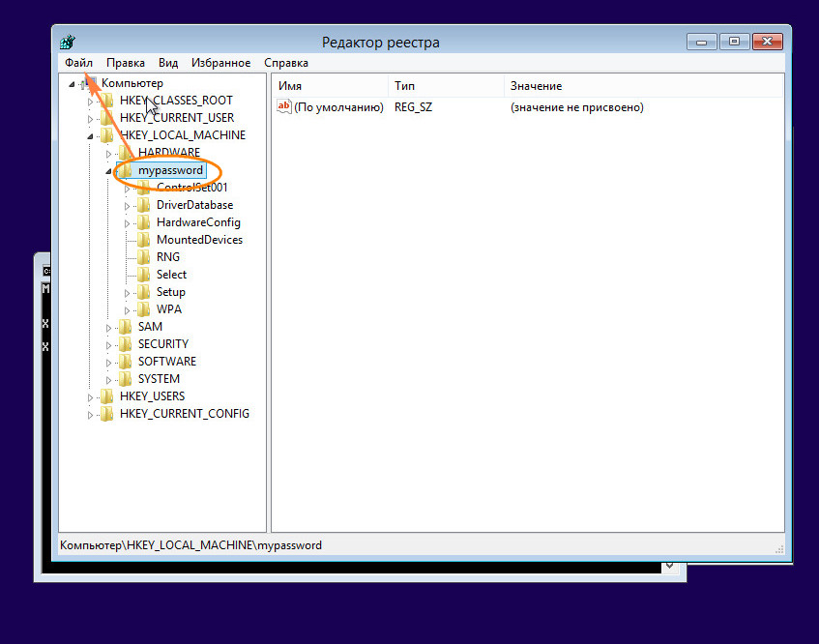Expand the HKEY_CURRENT_CONFIG node arrow
Image resolution: width=819 pixels, height=644 pixels.
[x=90, y=415]
